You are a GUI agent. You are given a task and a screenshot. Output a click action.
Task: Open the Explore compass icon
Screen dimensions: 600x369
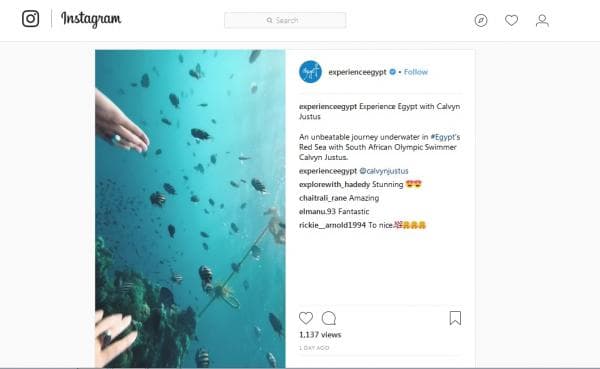481,20
